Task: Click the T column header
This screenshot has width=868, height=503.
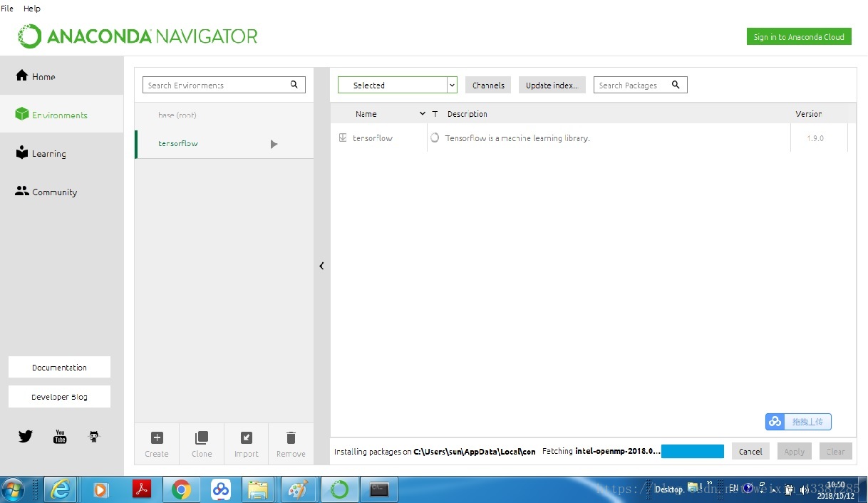Action: click(x=435, y=114)
